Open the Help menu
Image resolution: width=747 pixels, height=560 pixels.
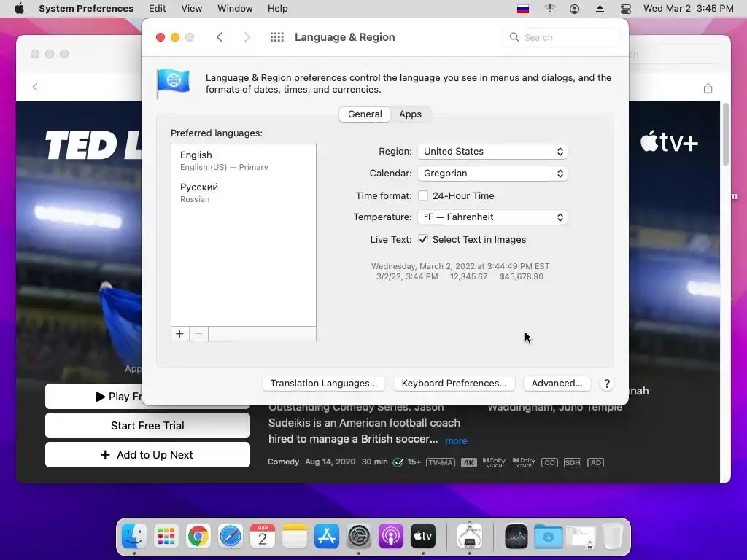click(277, 9)
